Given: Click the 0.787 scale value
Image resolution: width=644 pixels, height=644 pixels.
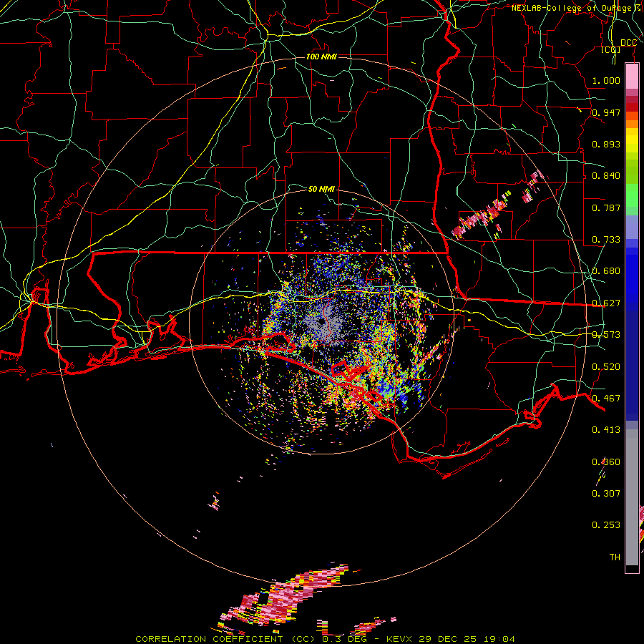Looking at the screenshot, I should [x=606, y=208].
